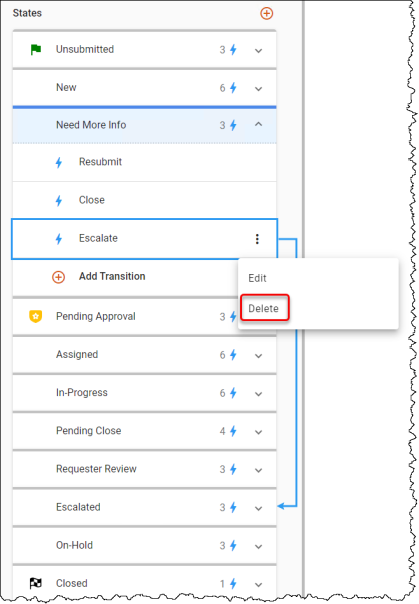Click the New state's transitions lightning icon

pos(233,88)
